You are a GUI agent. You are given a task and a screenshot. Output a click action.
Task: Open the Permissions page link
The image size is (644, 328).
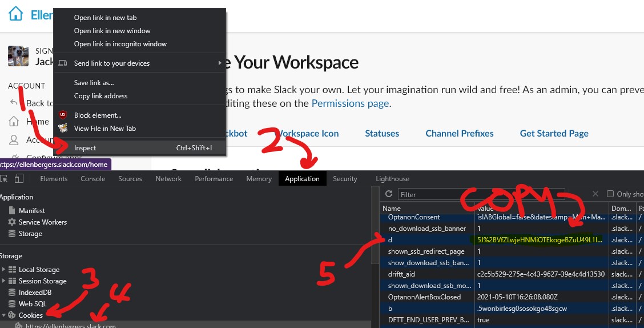pos(350,103)
